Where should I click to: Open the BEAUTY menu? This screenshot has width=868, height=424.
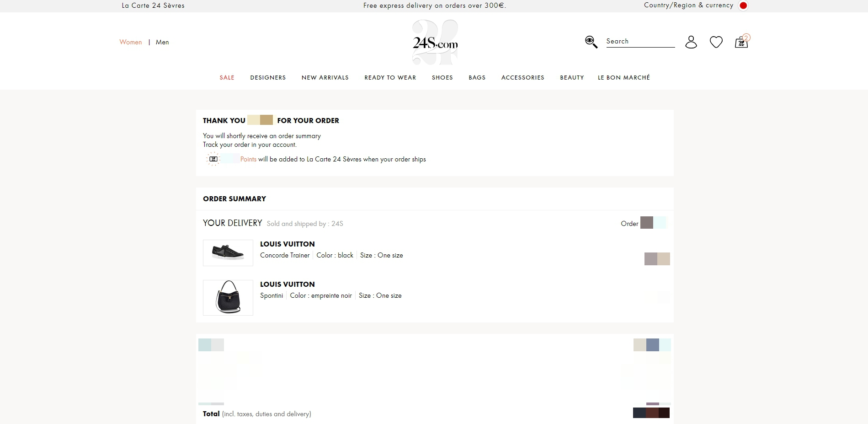[x=572, y=78]
